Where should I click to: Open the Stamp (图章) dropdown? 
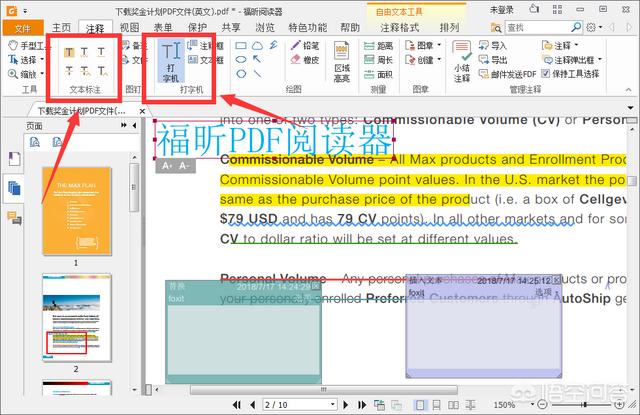pos(439,45)
